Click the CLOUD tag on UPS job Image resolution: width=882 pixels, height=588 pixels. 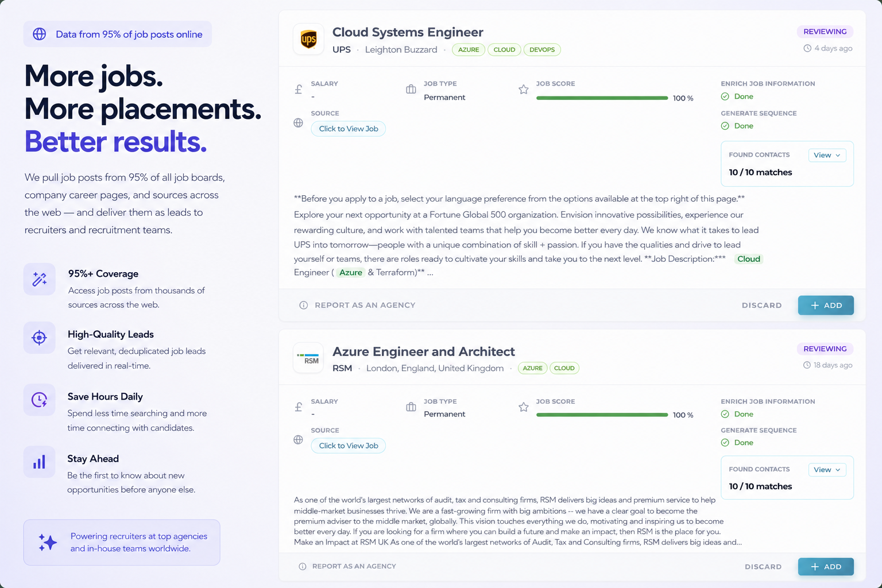pos(504,50)
